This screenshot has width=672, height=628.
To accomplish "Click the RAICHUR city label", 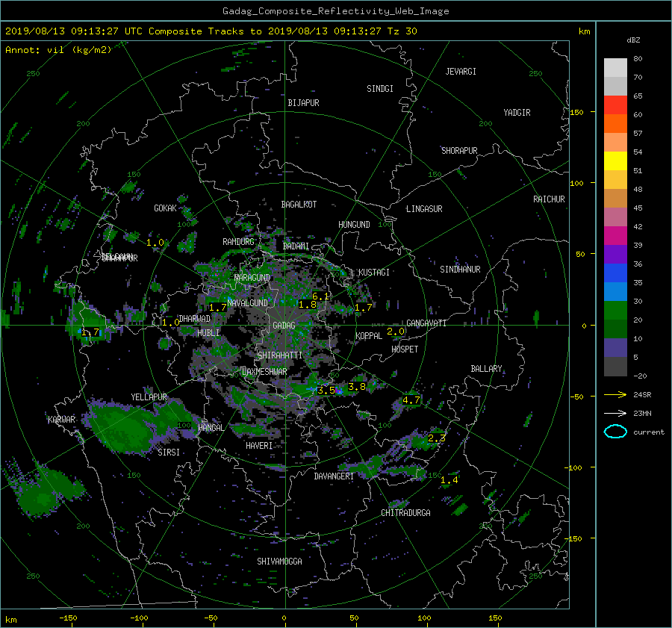I will (x=549, y=199).
